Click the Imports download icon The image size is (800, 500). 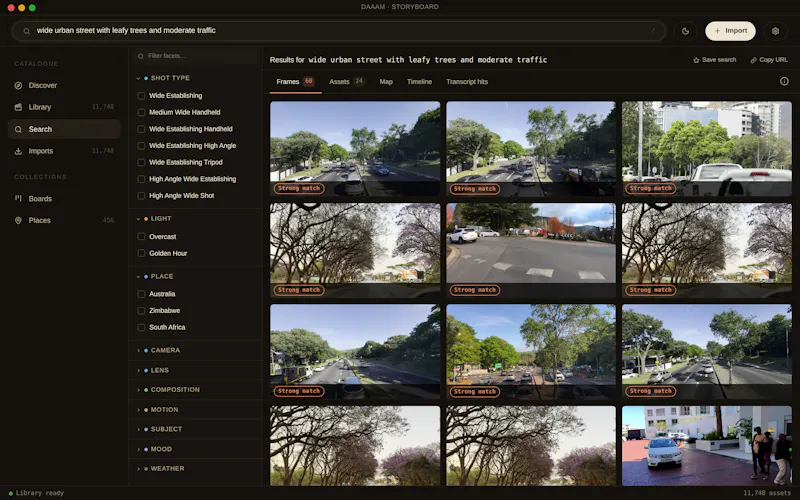(18, 151)
